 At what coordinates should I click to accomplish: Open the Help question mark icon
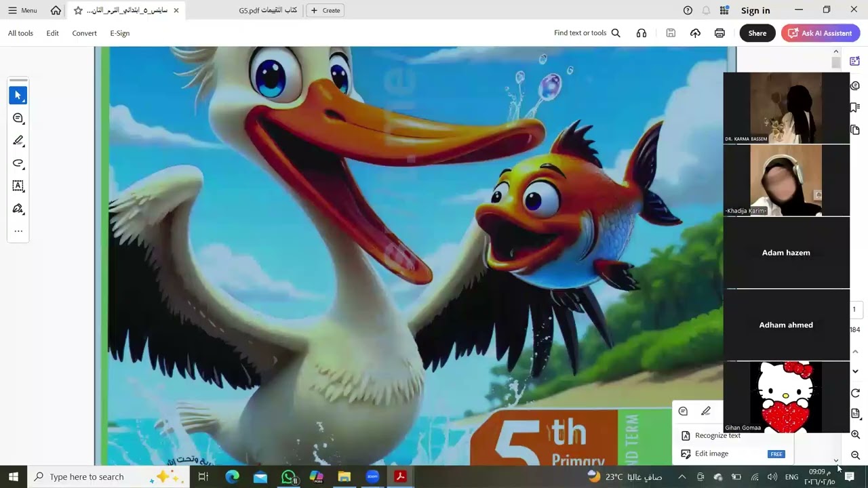coord(688,10)
